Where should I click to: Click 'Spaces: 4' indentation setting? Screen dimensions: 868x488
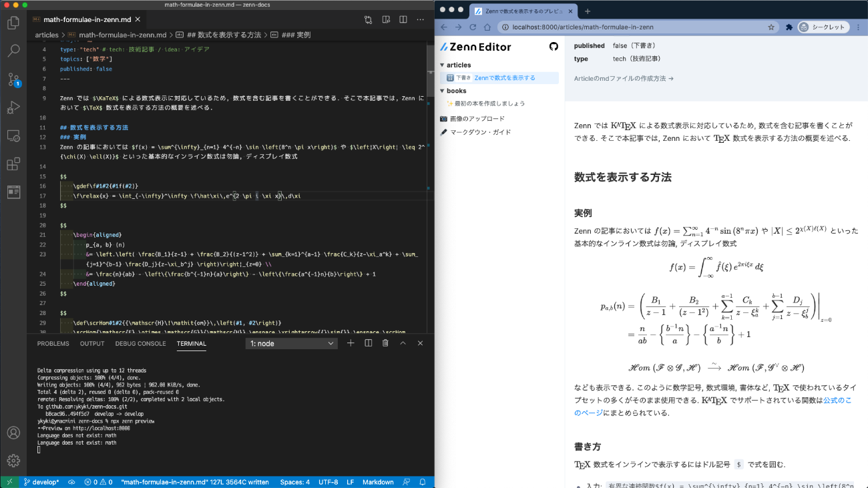pos(295,482)
